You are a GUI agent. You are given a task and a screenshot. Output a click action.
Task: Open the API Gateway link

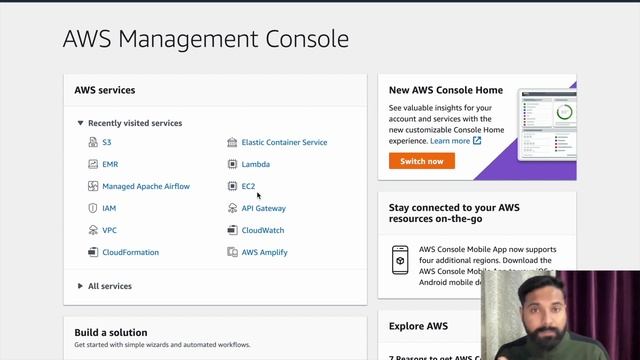264,208
